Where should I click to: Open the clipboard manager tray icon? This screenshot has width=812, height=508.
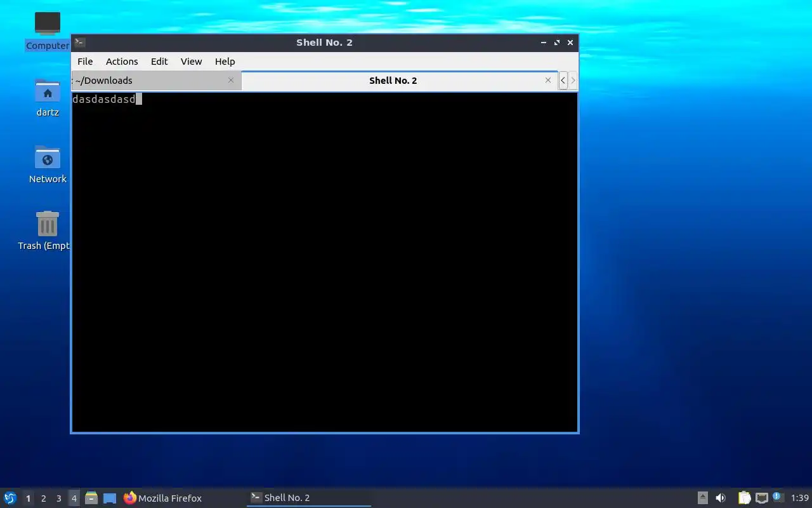pyautogui.click(x=744, y=498)
